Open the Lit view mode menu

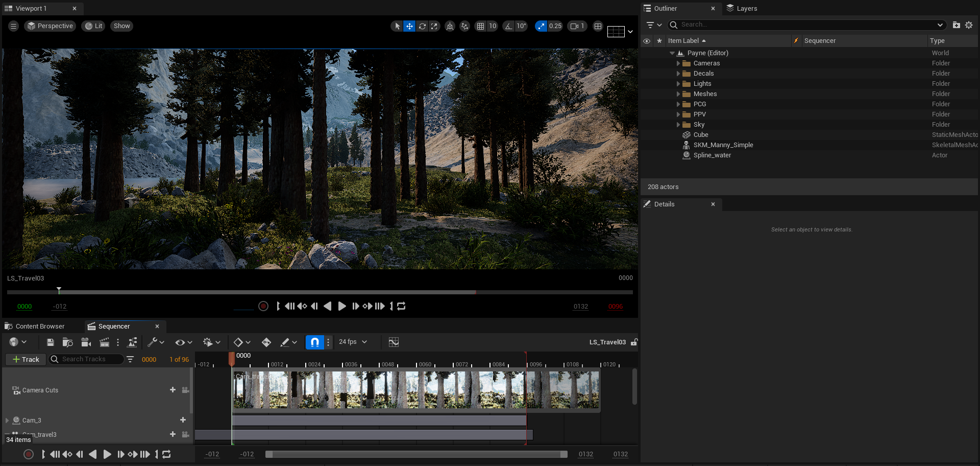point(93,26)
